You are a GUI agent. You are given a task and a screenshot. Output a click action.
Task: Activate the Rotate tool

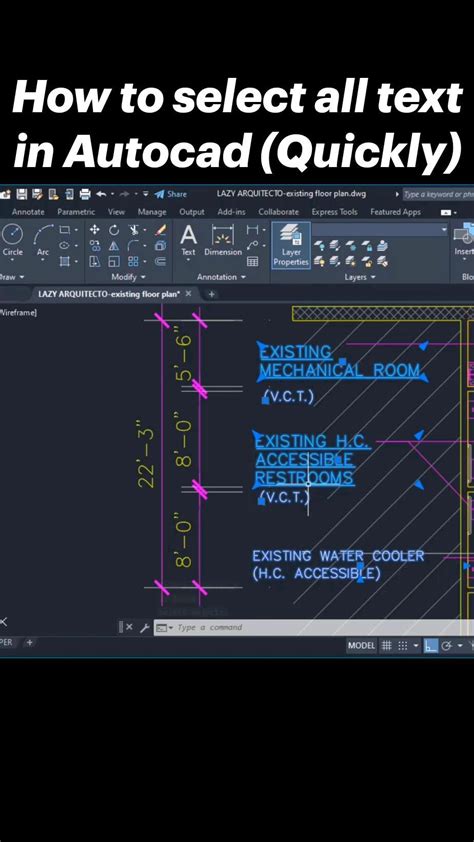(114, 230)
